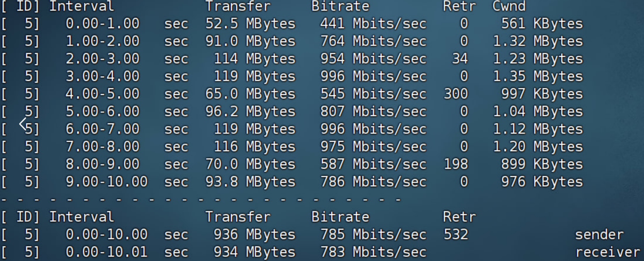Click the 441 Mbits/sec bitrate value
644x261 pixels.
373,24
